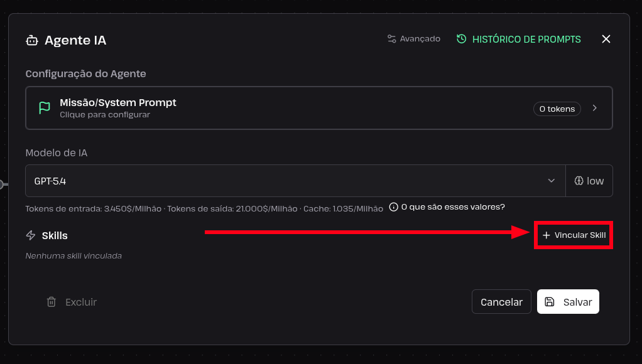
Task: Click the green flag icon of Missão
Action: click(44, 107)
